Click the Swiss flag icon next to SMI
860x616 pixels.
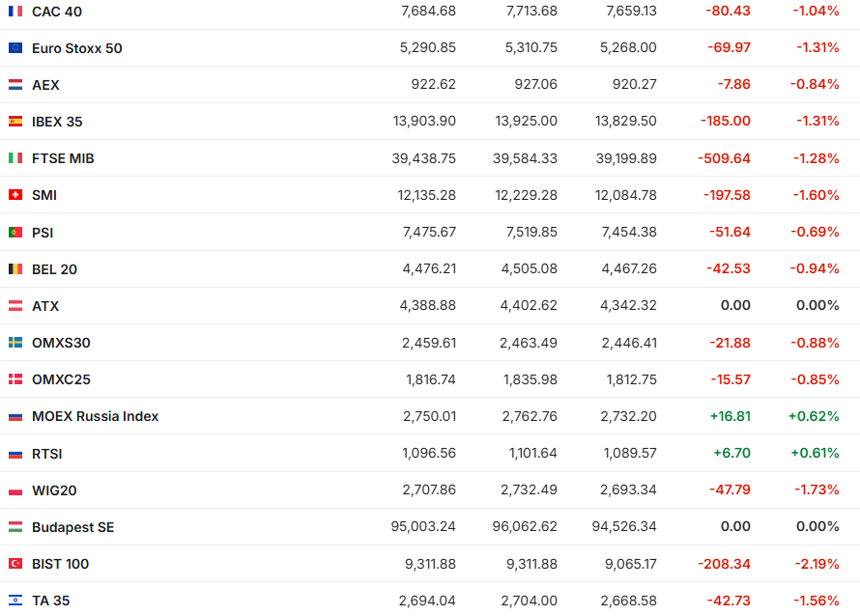pyautogui.click(x=15, y=195)
